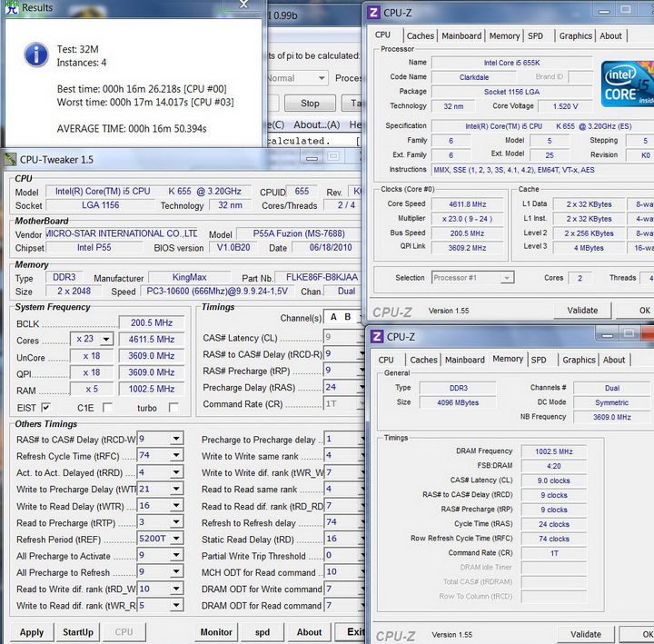Click Stop button in background window
This screenshot has height=644, width=654.
pos(310,103)
